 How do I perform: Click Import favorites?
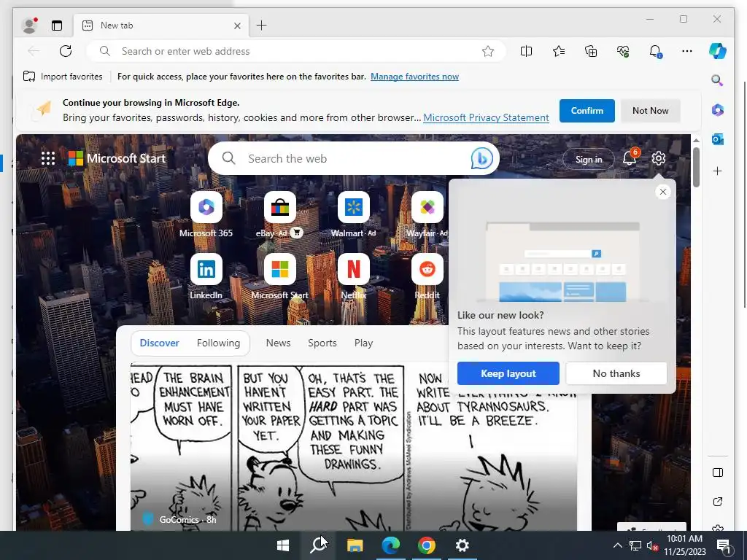[x=63, y=76]
